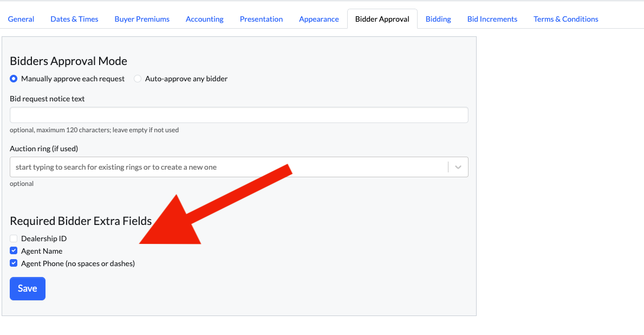644x335 pixels.
Task: Navigate to the Bid Increments tab
Action: pos(492,19)
